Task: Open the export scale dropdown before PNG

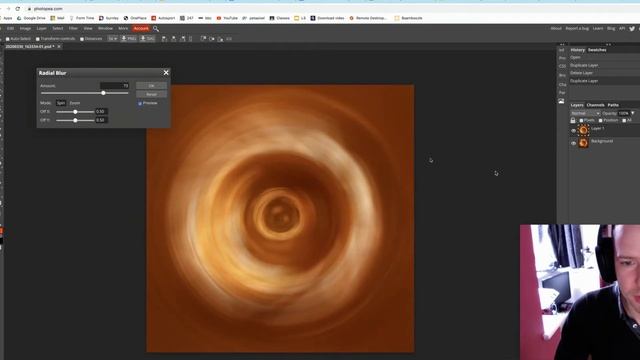Action: point(113,39)
